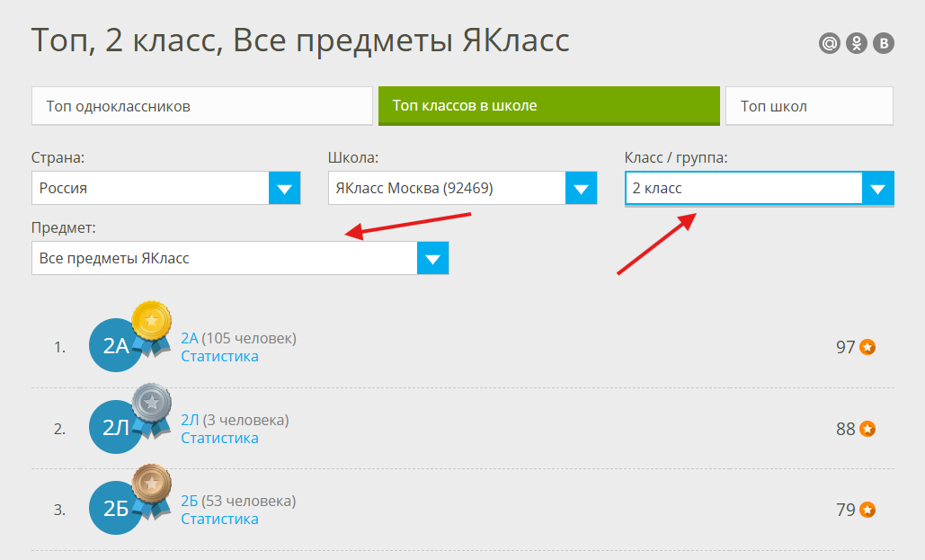
Task: Click the score 79
Action: pyautogui.click(x=845, y=510)
